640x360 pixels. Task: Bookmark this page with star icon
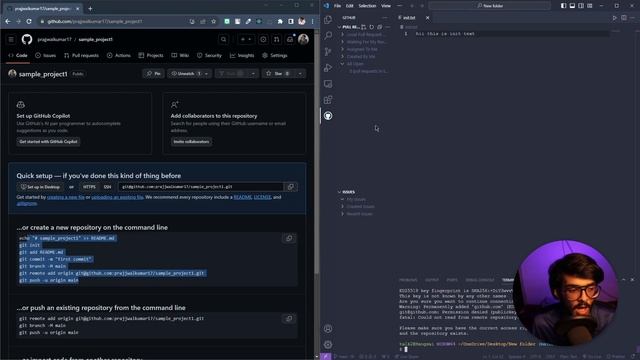pyautogui.click(x=213, y=21)
